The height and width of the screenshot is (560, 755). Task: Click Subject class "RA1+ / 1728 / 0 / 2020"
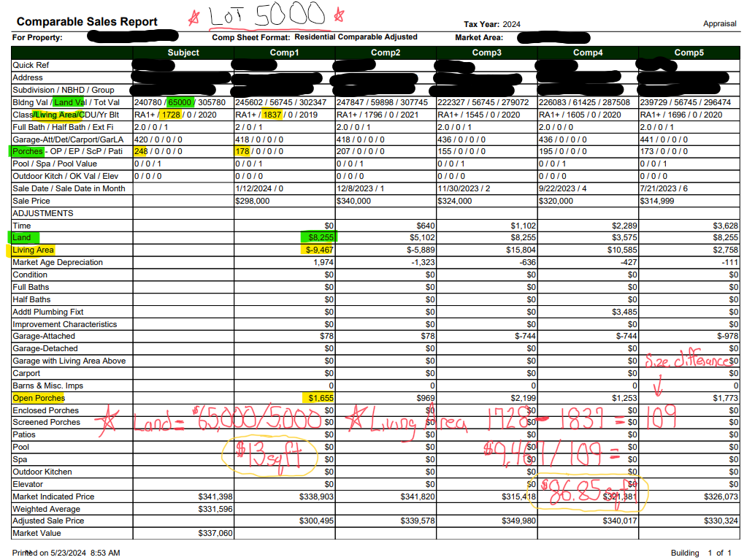(176, 115)
